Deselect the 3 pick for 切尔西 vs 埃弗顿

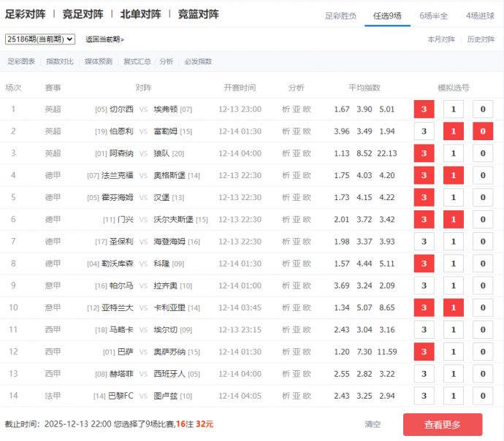424,110
